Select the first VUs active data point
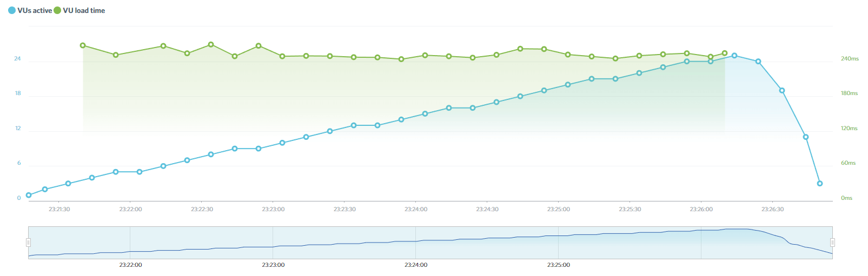The width and height of the screenshot is (868, 276). coord(29,195)
